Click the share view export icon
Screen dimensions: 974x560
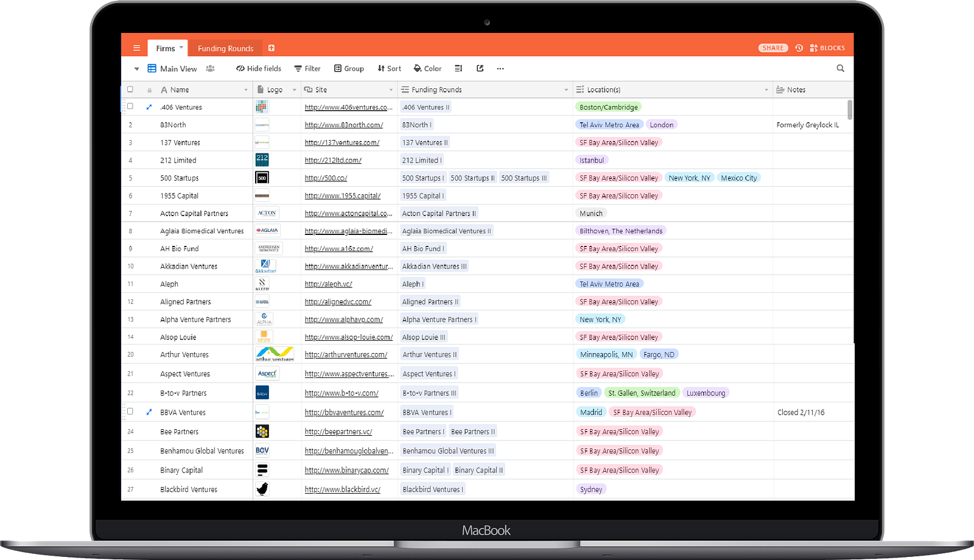point(480,69)
